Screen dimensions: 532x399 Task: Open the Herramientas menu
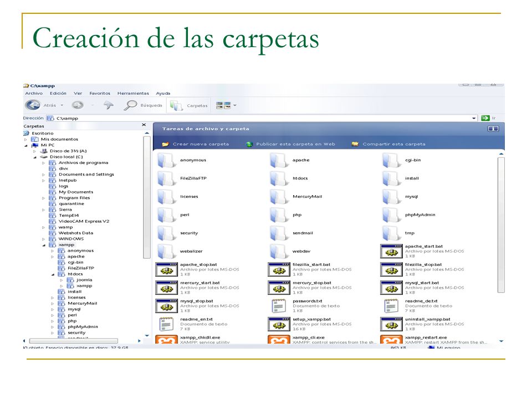(x=133, y=93)
